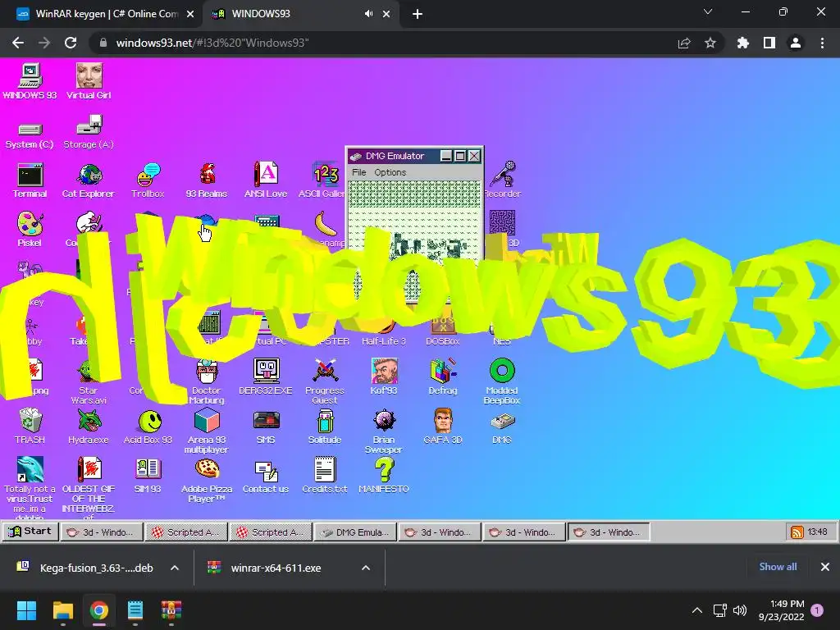
Task: Go back in Chrome history
Action: [x=18, y=43]
